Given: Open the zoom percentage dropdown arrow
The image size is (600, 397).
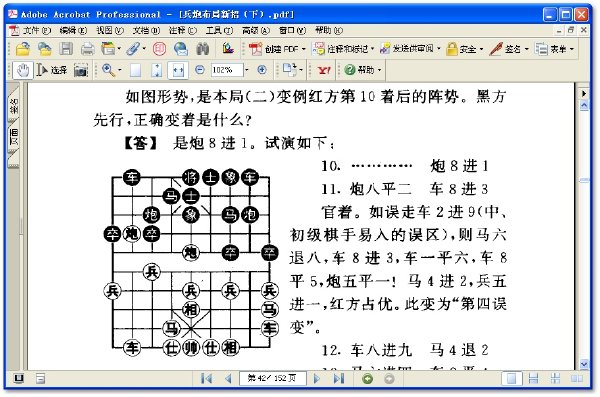Looking at the screenshot, I should click(247, 70).
